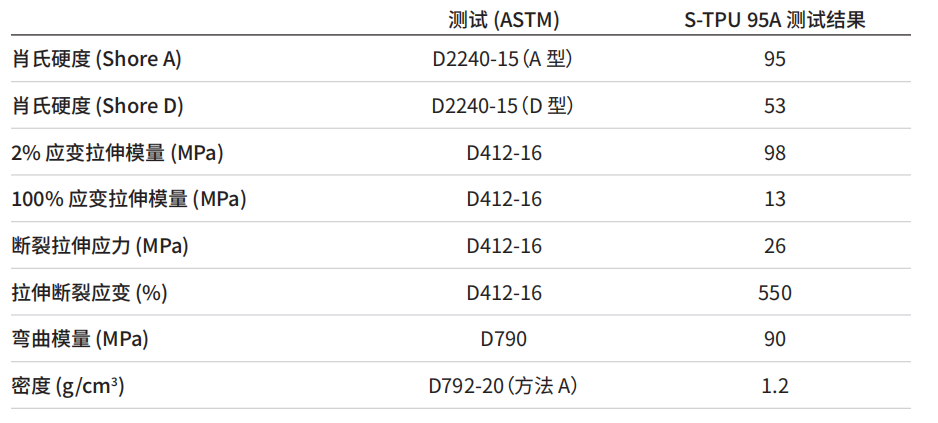
Task: Click the D2240-15 (D 型) test cell
Action: pos(503,106)
